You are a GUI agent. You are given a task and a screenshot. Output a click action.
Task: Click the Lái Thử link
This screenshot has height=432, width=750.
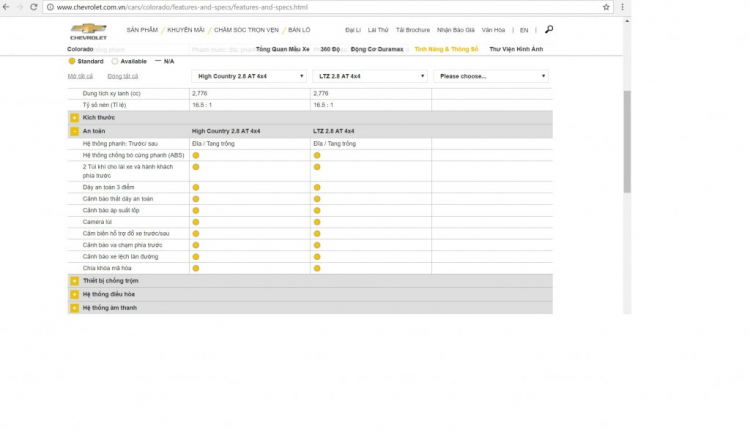(x=378, y=30)
